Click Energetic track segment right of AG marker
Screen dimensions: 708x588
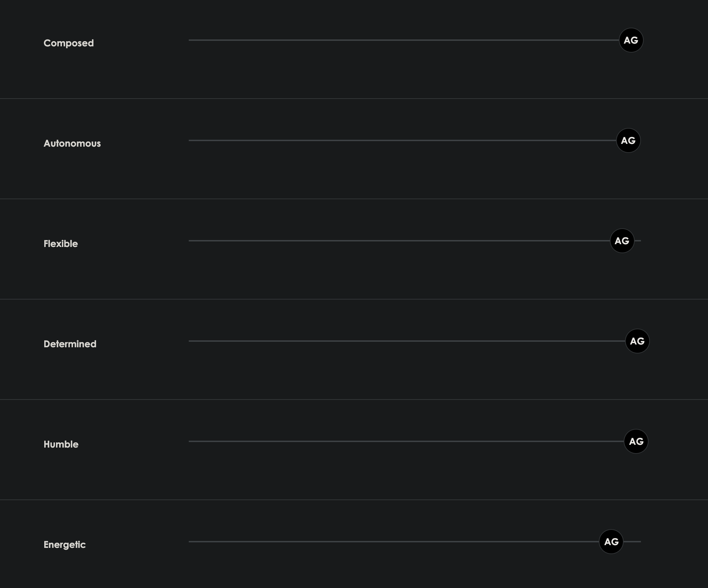(x=632, y=542)
